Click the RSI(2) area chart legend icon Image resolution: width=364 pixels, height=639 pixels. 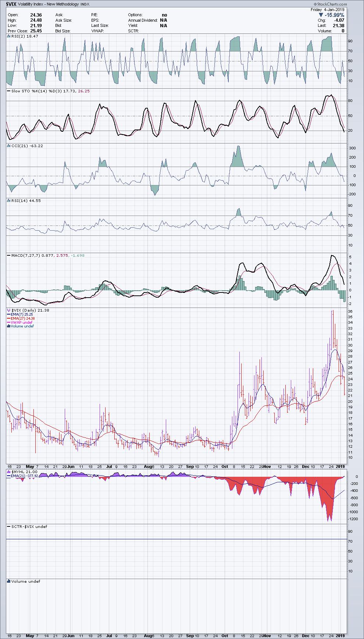(9, 36)
